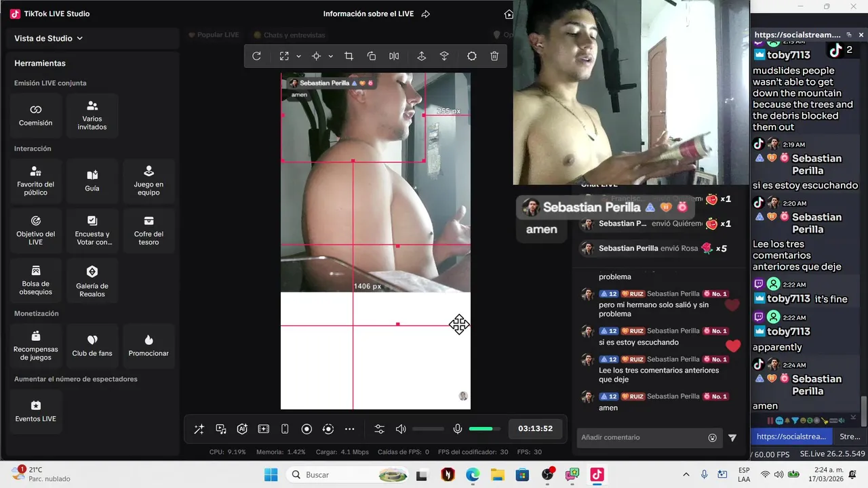
Task: Open the Varios invitados tool
Action: pos(92,115)
